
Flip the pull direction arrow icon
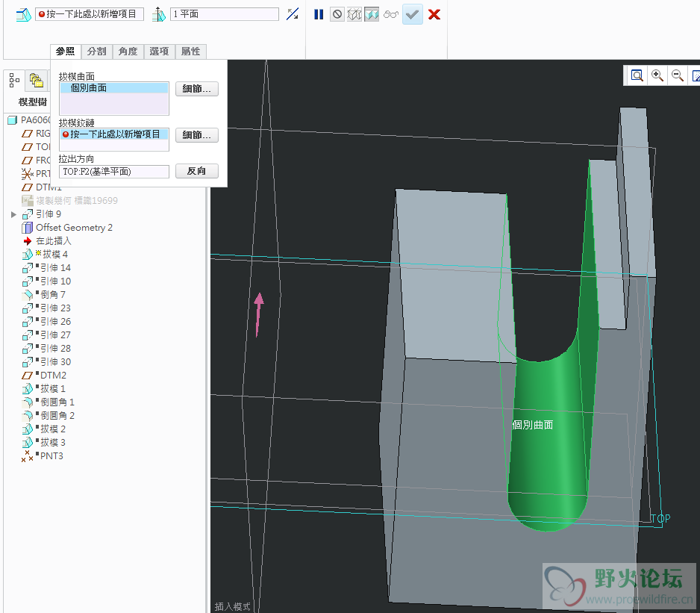(293, 14)
